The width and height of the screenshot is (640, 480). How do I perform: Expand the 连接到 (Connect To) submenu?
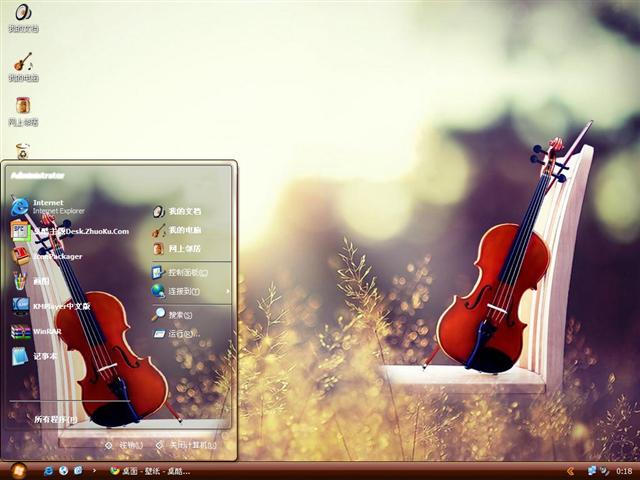pyautogui.click(x=191, y=291)
